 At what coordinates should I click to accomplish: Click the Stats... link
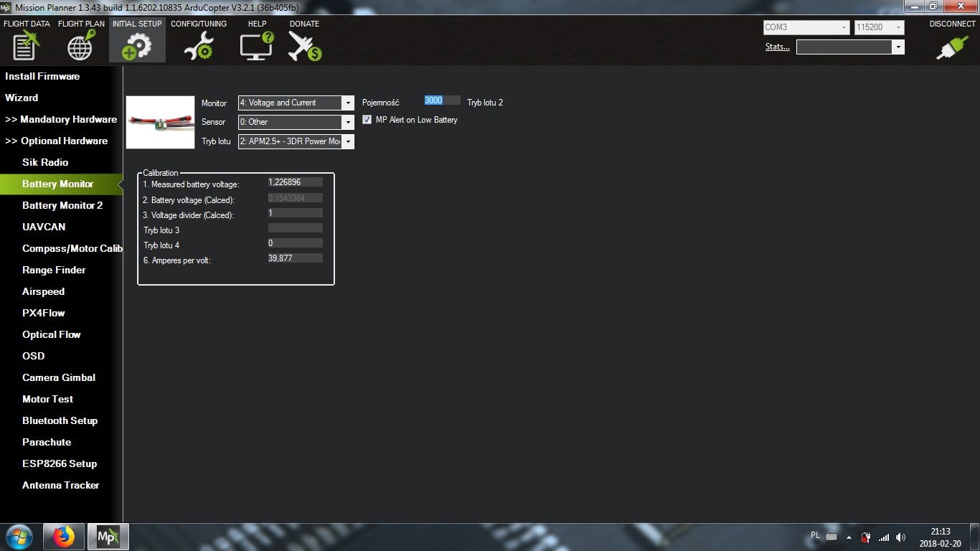pos(778,47)
